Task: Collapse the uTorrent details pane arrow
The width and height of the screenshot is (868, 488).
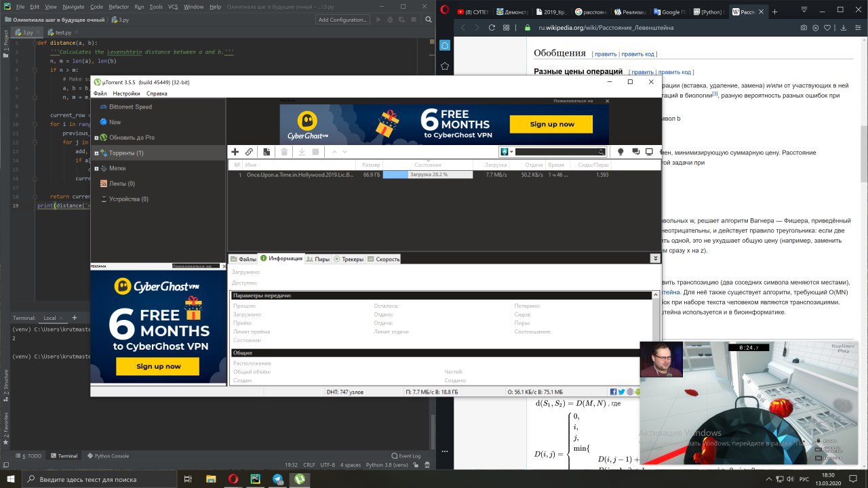Action: 655,258
